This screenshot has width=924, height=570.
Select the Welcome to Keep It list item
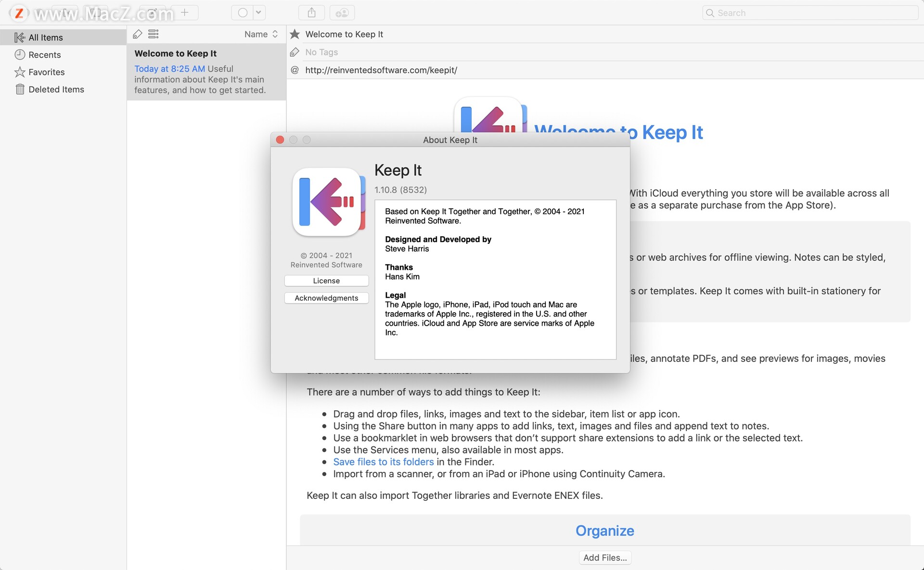[x=206, y=72]
